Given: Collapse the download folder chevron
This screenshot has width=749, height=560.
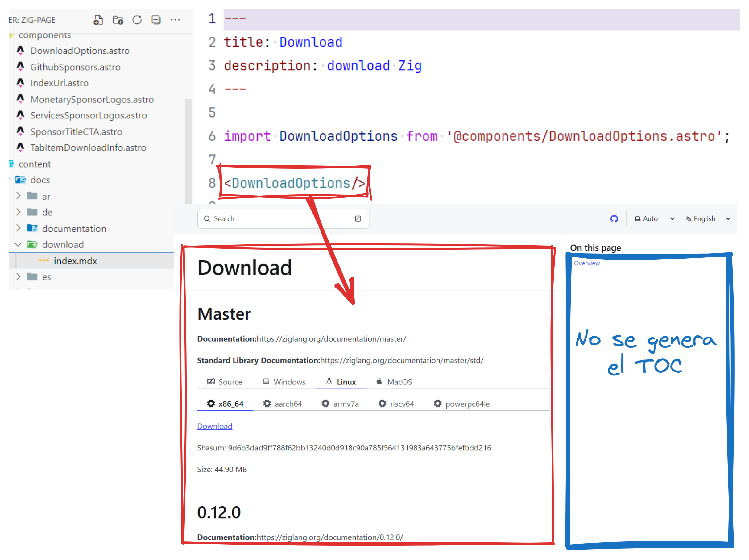Looking at the screenshot, I should click(x=18, y=244).
